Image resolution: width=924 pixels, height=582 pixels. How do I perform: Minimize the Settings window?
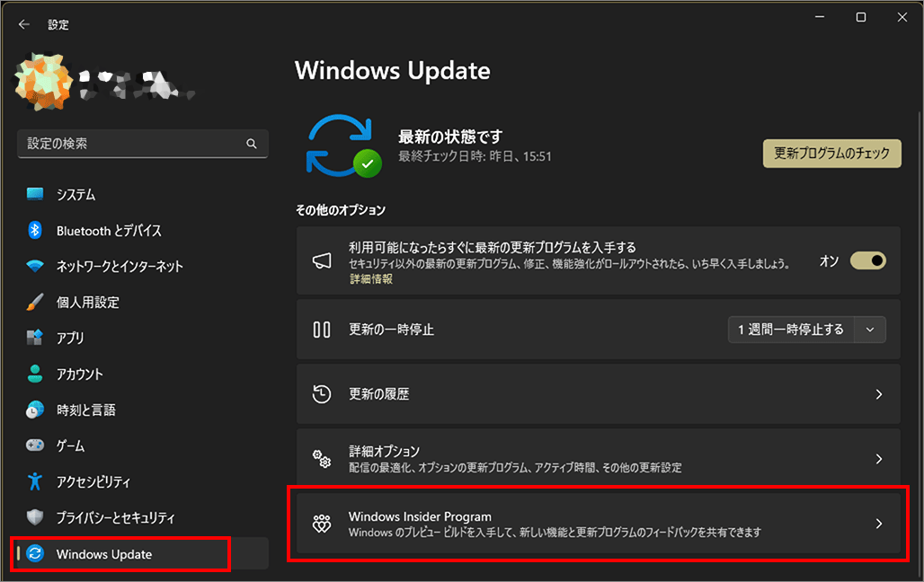tap(820, 17)
